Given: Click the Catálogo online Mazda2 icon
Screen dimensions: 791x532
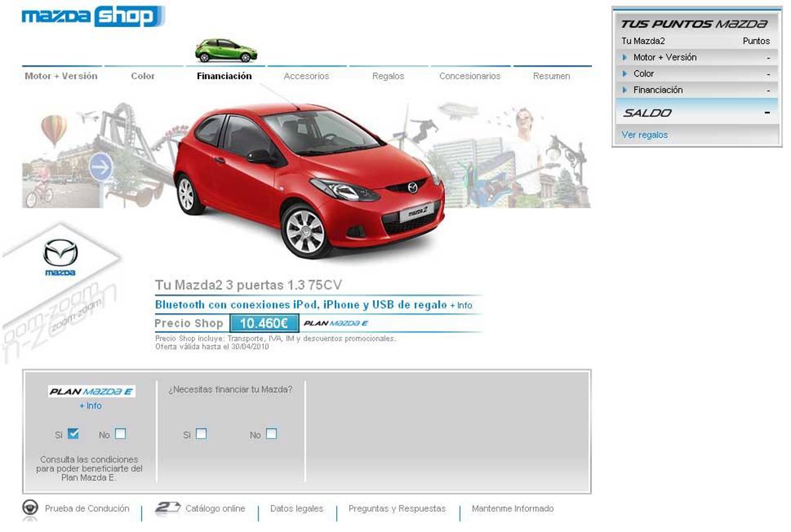Looking at the screenshot, I should (x=167, y=508).
